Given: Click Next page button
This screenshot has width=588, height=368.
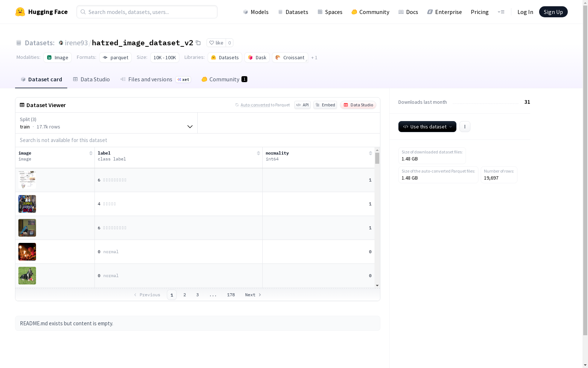Looking at the screenshot, I should 253,295.
